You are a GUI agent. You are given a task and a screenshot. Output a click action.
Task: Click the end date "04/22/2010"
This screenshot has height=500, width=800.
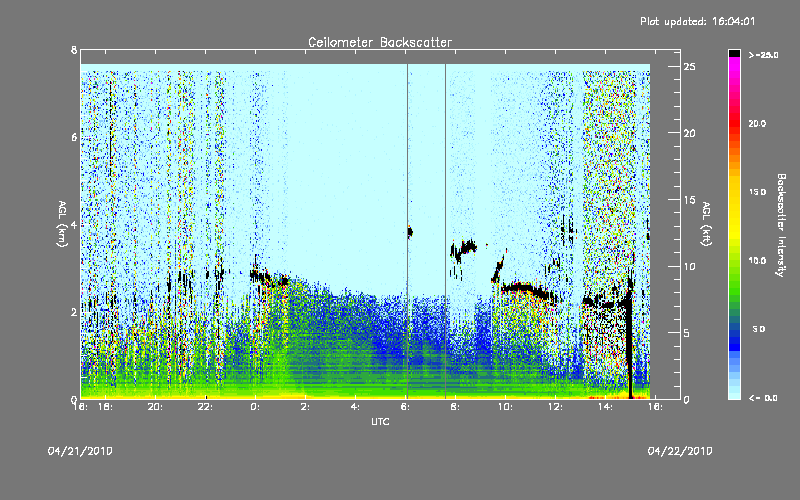(680, 451)
